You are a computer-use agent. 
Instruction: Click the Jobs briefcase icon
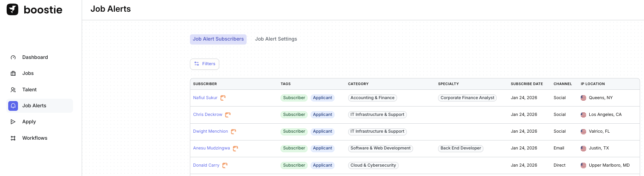pos(13,73)
